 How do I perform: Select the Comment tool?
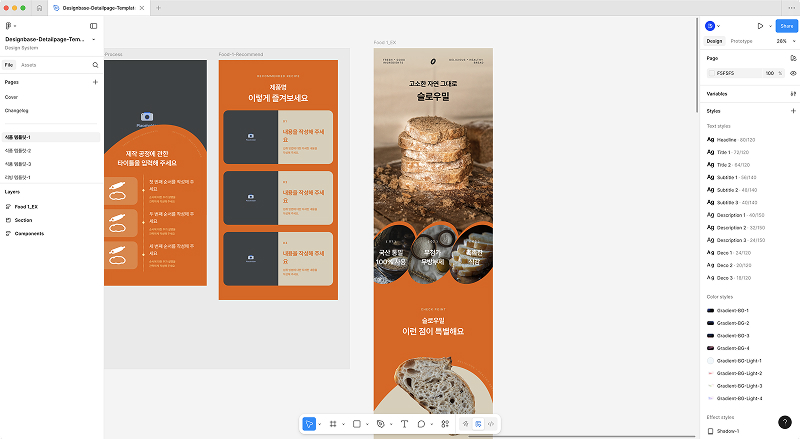click(421, 424)
